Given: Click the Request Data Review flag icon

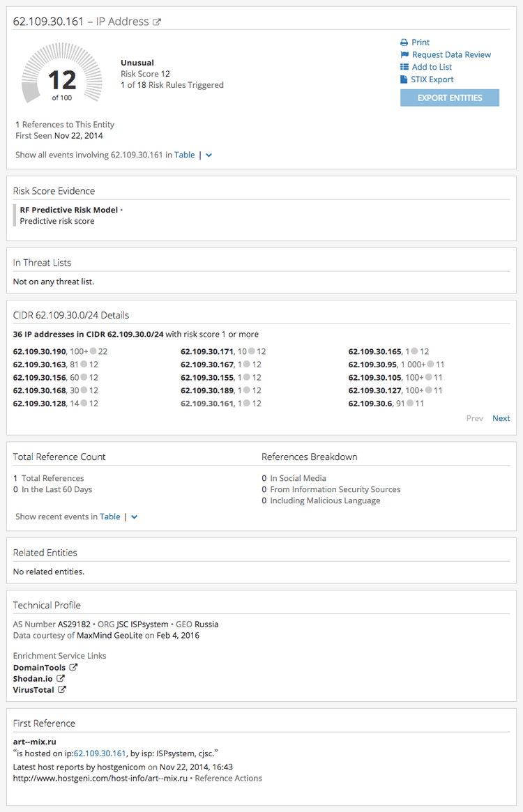Looking at the screenshot, I should (404, 55).
